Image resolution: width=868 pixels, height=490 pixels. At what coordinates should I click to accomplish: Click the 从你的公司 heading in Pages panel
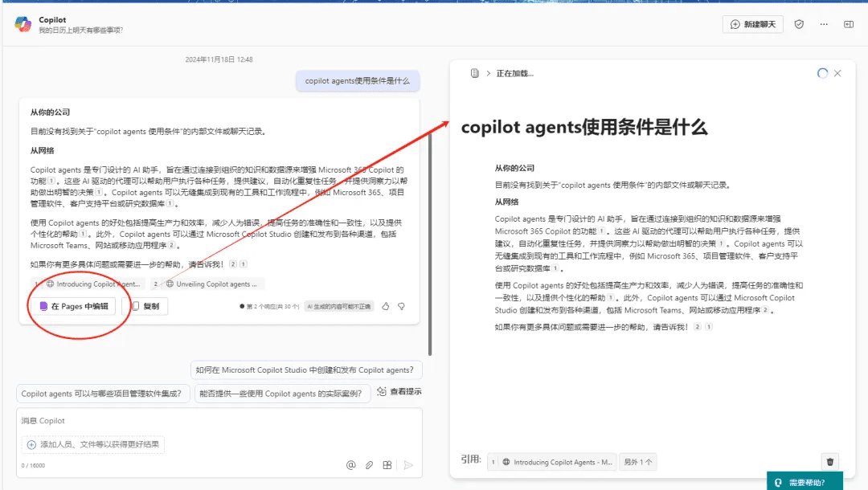(514, 168)
